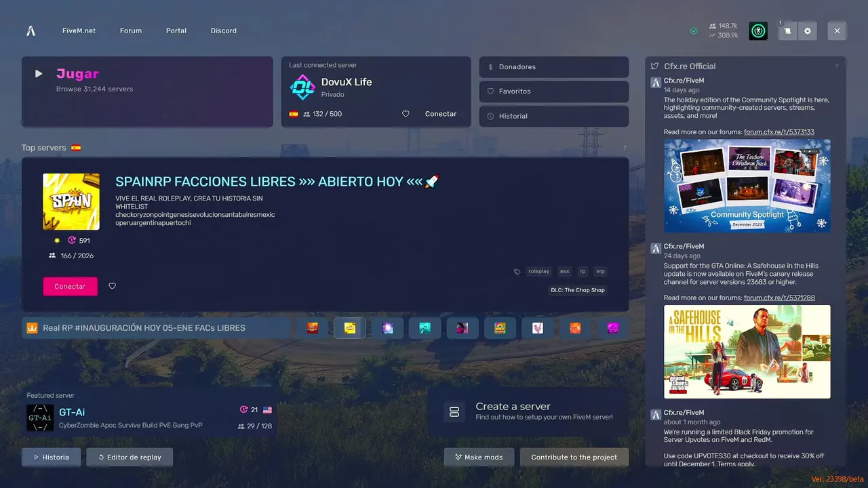Click the esx tag

[564, 271]
